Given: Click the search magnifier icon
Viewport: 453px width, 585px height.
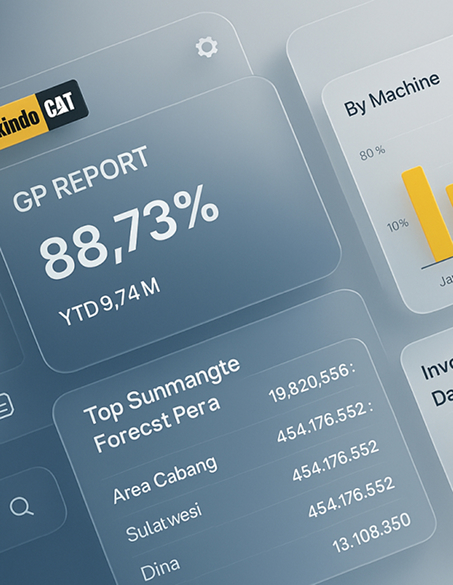Looking at the screenshot, I should tap(22, 507).
